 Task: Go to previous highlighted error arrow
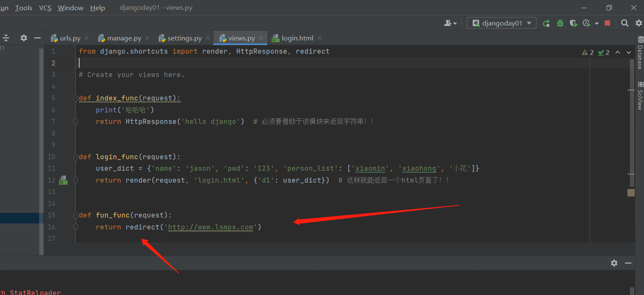tap(618, 53)
